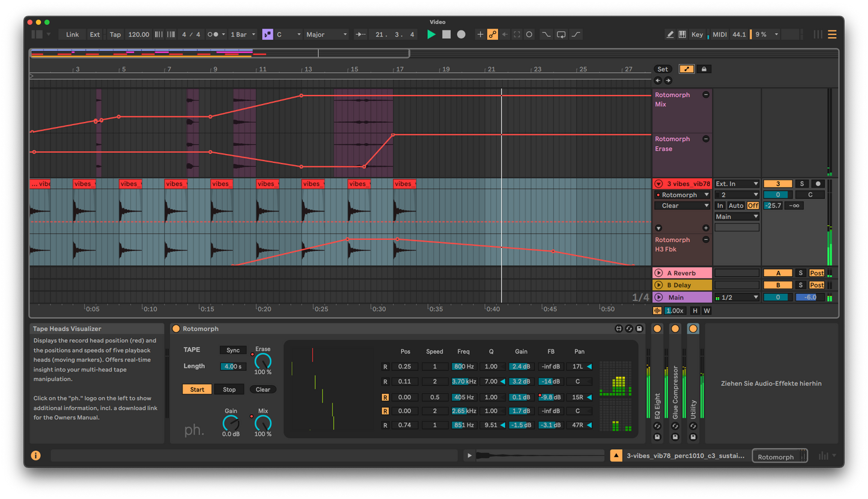868x499 pixels.
Task: Click the Punch-Out switch icon
Action: 576,35
